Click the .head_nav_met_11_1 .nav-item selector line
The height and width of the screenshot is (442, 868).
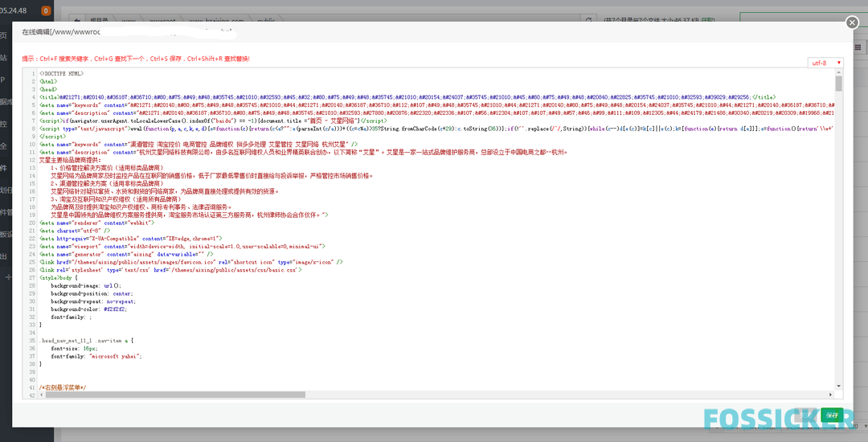tap(86, 340)
